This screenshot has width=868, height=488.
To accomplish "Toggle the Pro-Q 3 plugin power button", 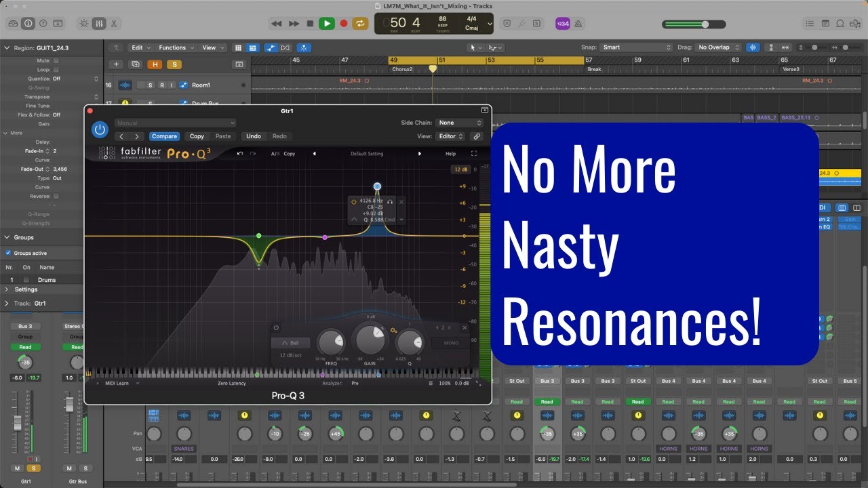I will point(100,129).
